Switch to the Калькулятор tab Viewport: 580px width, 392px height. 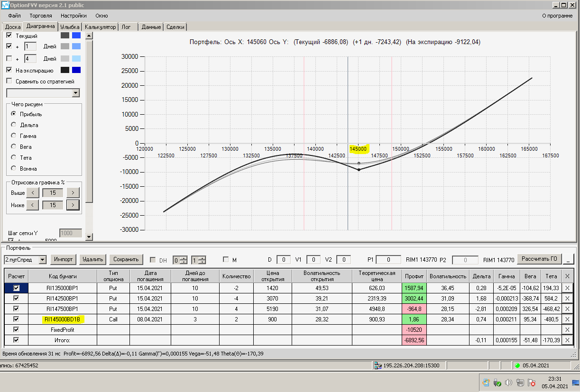click(100, 27)
